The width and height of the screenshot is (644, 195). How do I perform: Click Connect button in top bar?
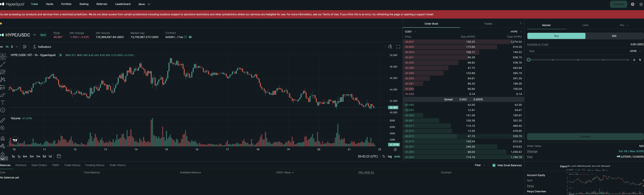pos(618,4)
